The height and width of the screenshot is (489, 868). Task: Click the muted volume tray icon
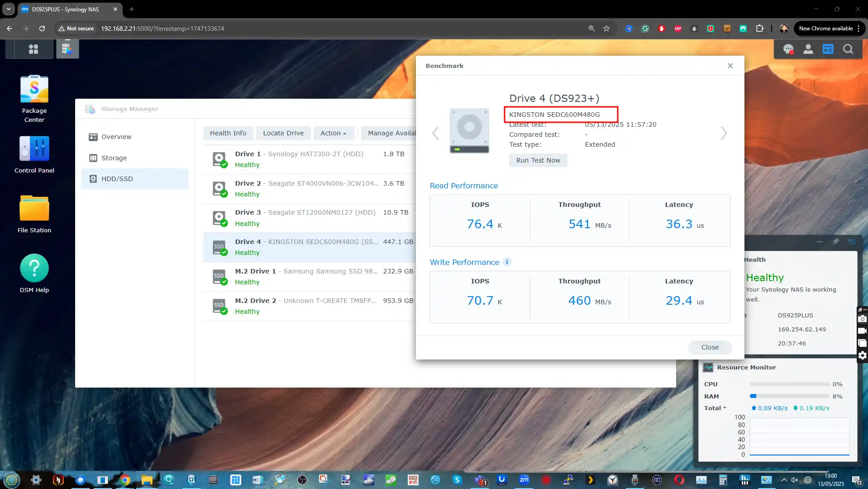coord(795,480)
